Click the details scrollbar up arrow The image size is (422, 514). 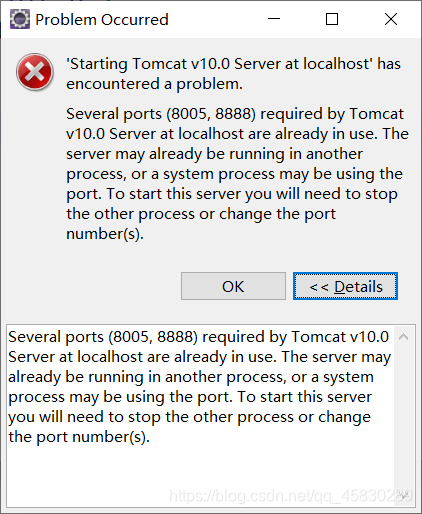(404, 337)
